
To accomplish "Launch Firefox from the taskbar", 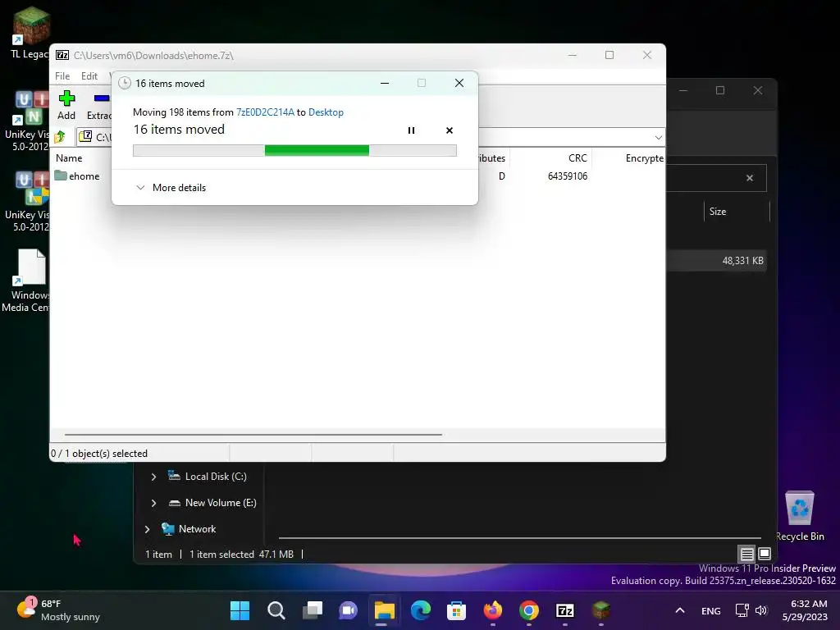I will pyautogui.click(x=493, y=610).
